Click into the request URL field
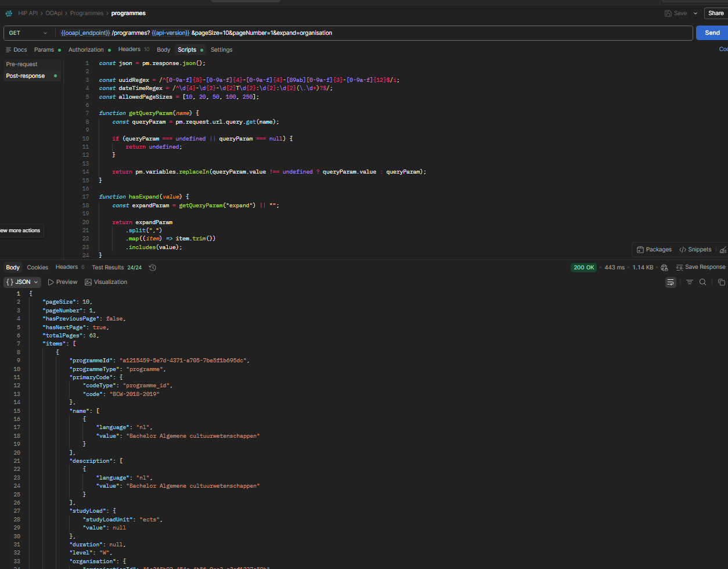Image resolution: width=728 pixels, height=569 pixels. point(373,33)
